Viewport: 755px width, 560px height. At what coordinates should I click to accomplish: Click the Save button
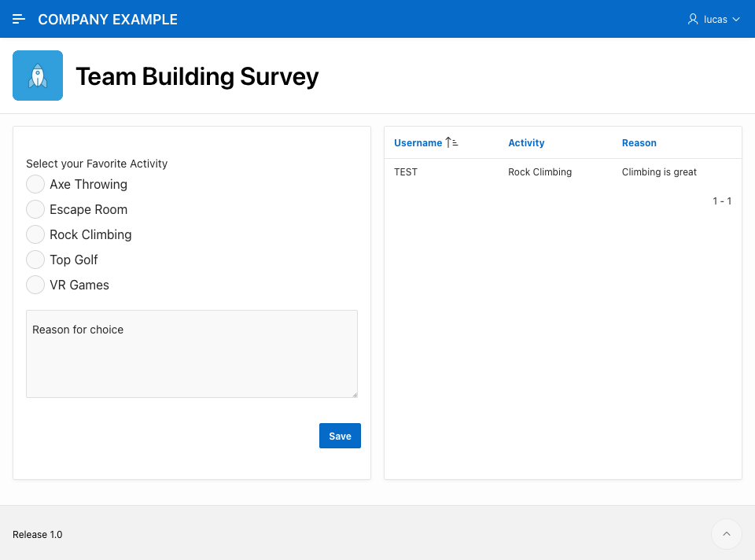point(340,435)
